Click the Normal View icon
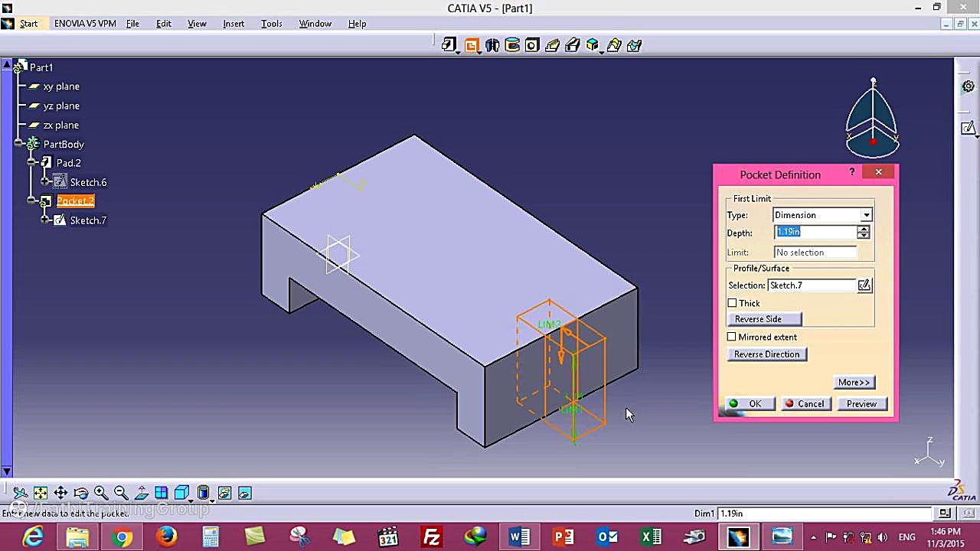This screenshot has height=551, width=980. click(141, 493)
